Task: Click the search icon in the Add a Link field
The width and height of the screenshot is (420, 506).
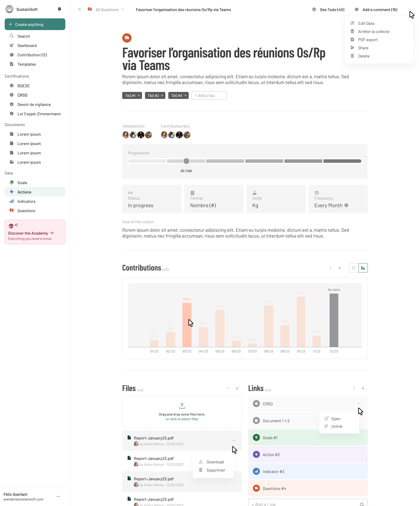Action: click(x=362, y=504)
